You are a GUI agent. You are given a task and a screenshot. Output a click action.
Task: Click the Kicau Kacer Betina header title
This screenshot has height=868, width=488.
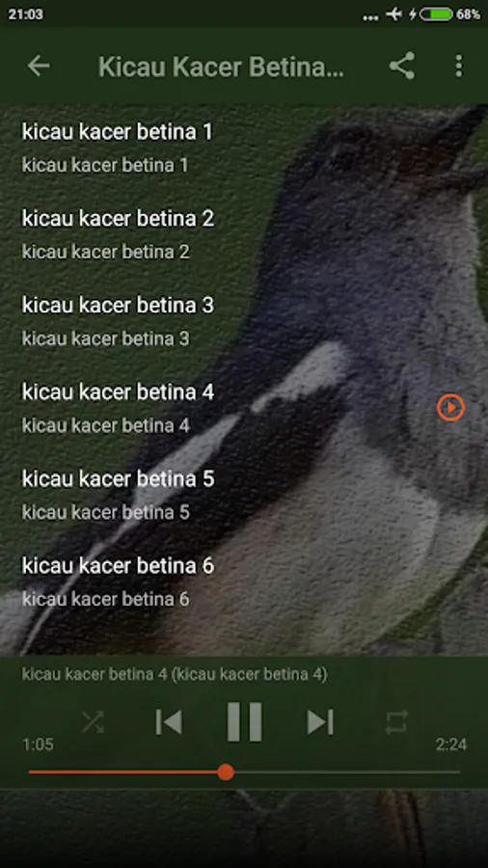[221, 67]
